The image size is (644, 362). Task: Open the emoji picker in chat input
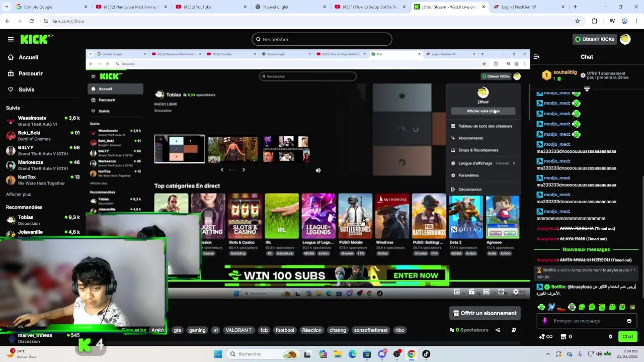(x=629, y=321)
